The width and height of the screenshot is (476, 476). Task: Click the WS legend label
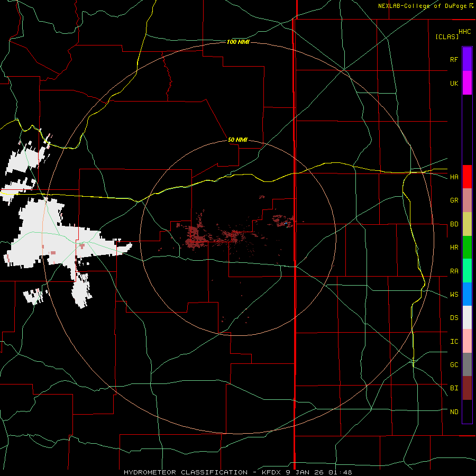[x=454, y=295]
